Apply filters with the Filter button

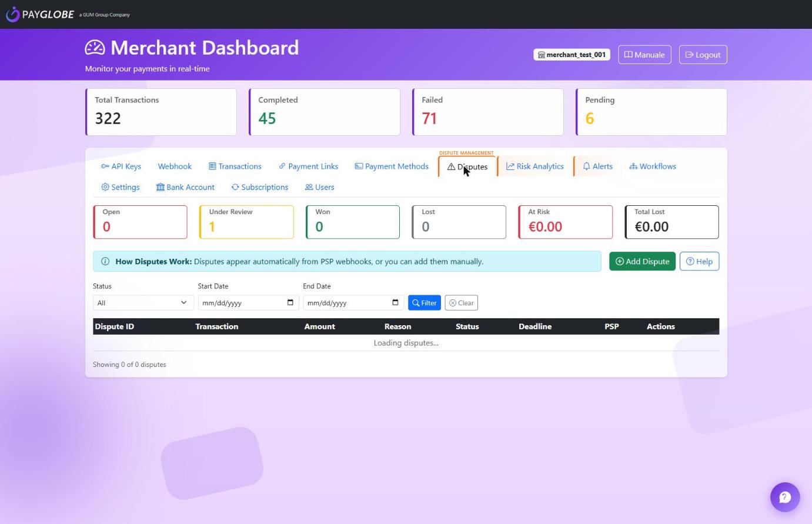(425, 303)
